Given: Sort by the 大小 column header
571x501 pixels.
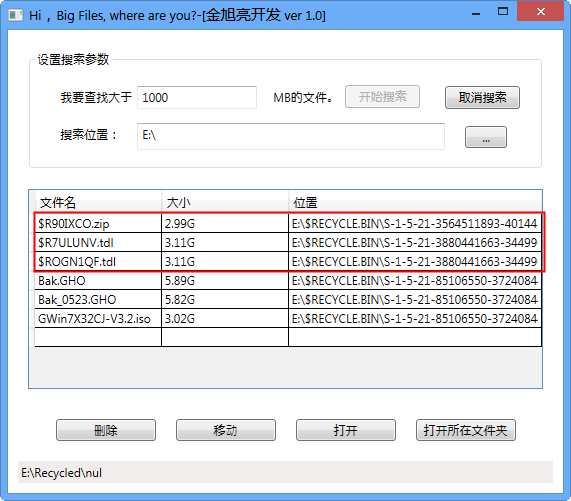Looking at the screenshot, I should 225,202.
